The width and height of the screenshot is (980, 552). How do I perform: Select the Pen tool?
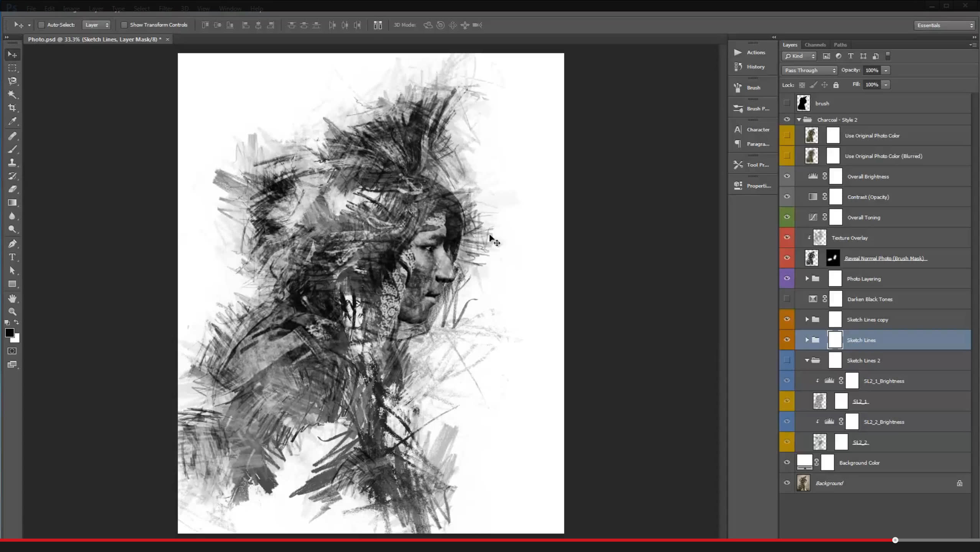click(x=12, y=244)
